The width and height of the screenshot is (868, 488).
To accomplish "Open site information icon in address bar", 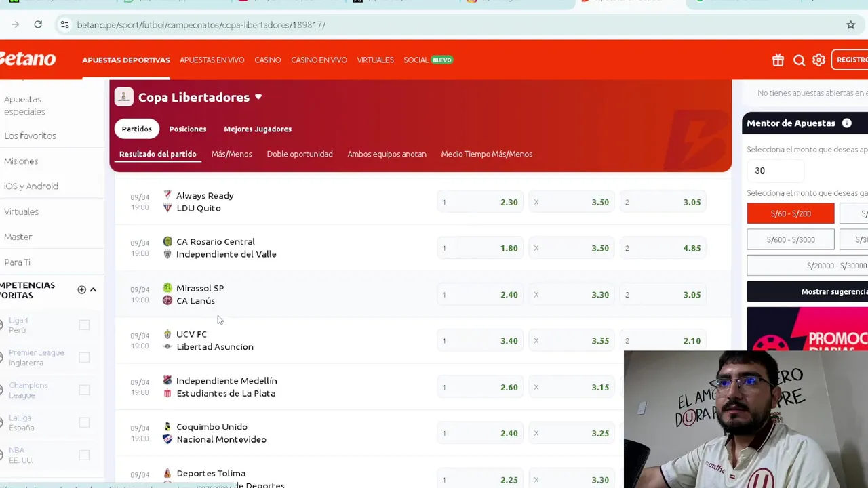I will (64, 25).
